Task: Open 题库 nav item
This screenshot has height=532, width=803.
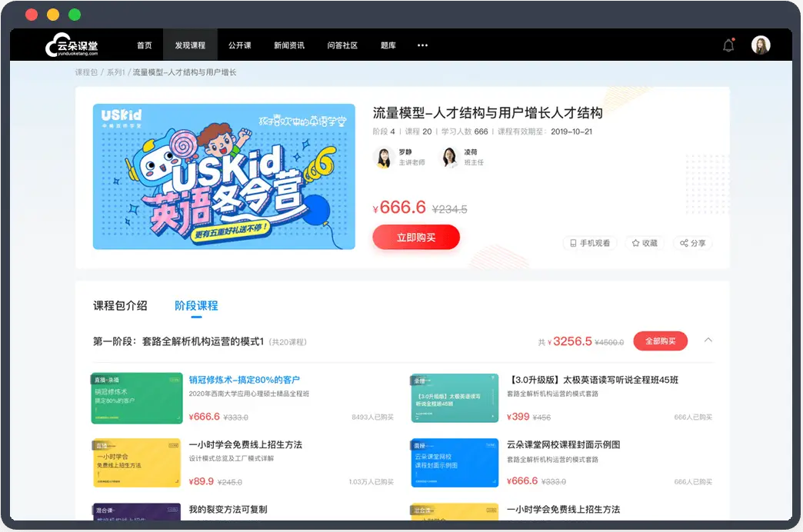Action: [x=388, y=45]
